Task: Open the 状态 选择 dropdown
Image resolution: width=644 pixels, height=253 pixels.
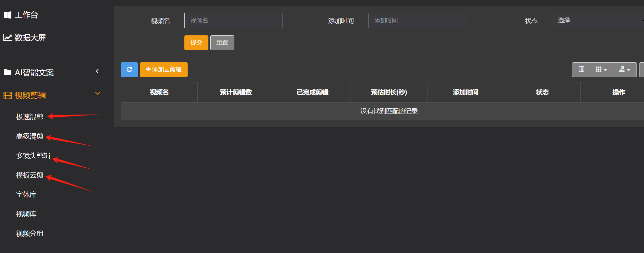Action: [598, 20]
